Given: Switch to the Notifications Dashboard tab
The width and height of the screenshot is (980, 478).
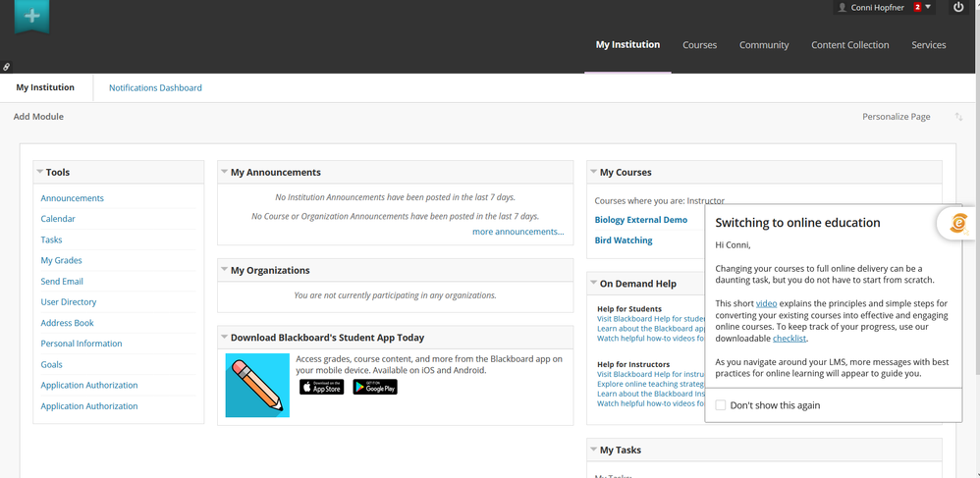Looking at the screenshot, I should (x=155, y=88).
